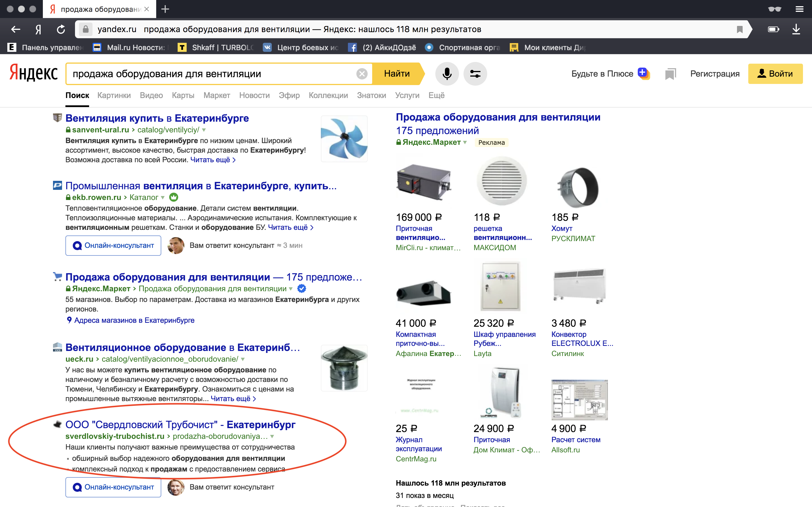Open the Ещё menu in search tabs
The image size is (812, 507).
[436, 95]
